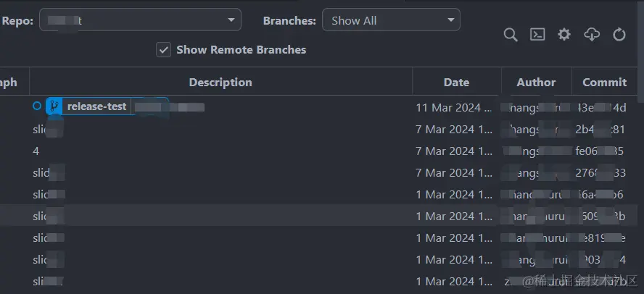Uncheck Show Remote Branches
This screenshot has height=294, width=644.
[164, 50]
